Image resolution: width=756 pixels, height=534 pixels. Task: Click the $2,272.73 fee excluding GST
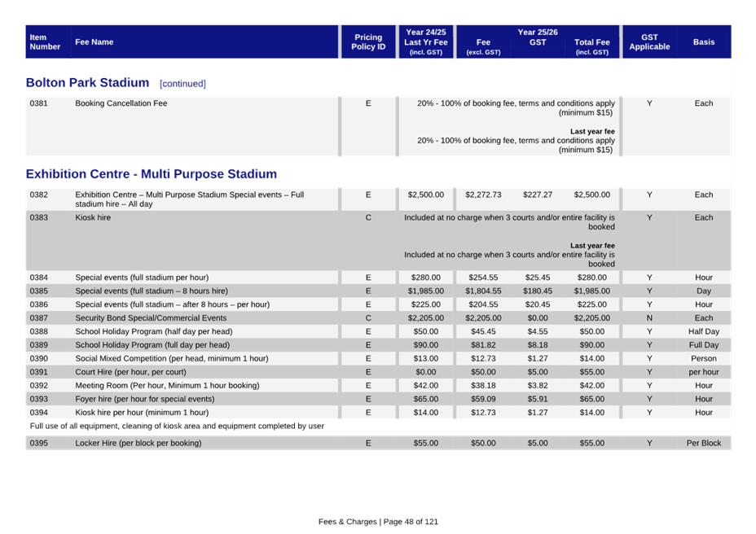pos(483,195)
